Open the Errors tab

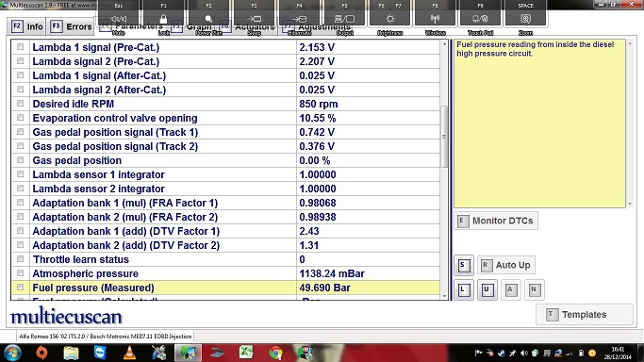click(x=72, y=26)
